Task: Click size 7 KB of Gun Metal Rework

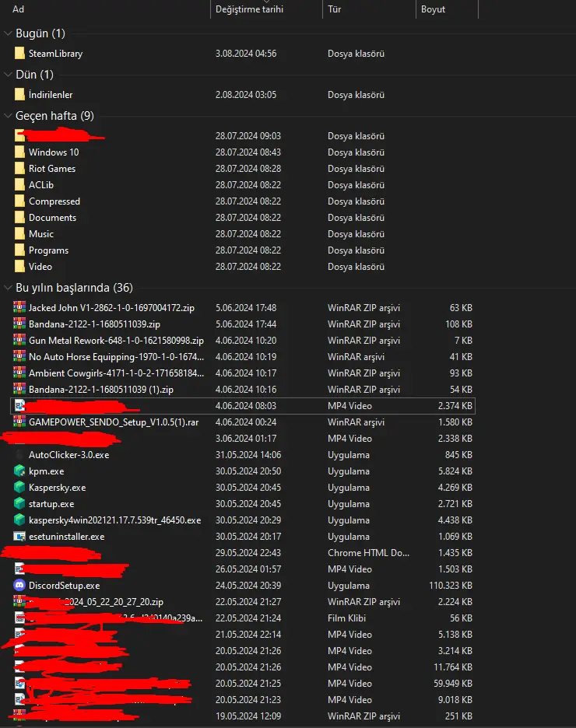Action: [x=463, y=341]
